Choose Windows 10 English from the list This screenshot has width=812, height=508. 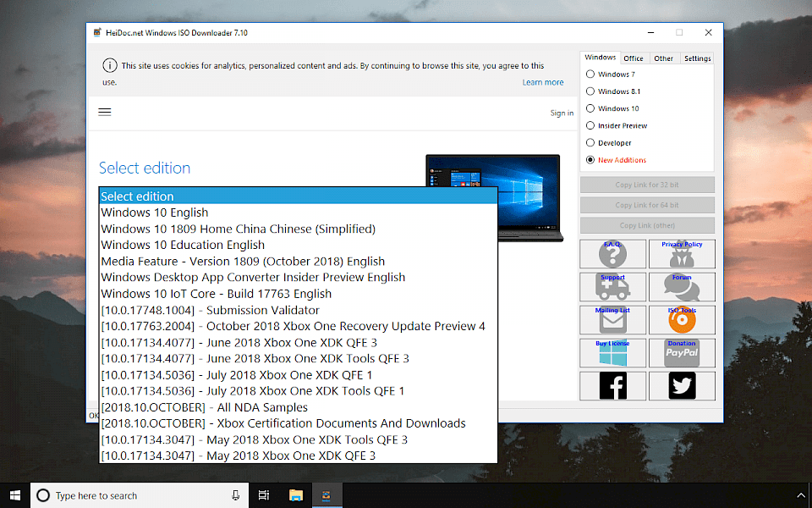point(299,213)
